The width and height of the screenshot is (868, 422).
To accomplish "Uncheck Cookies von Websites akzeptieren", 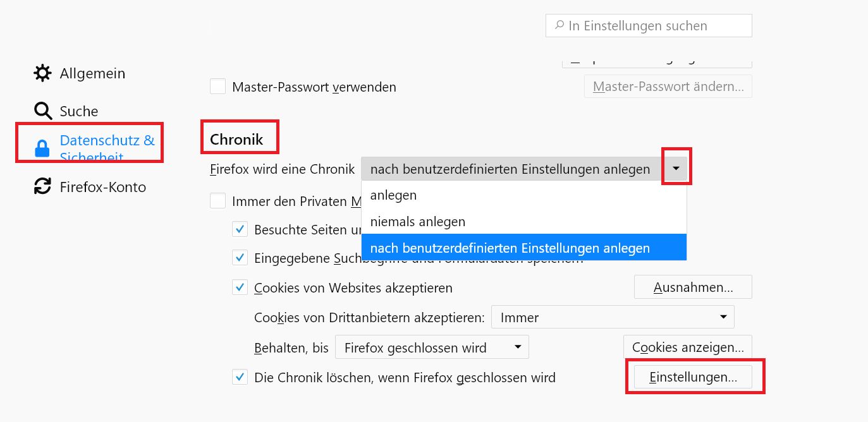I will 240,287.
